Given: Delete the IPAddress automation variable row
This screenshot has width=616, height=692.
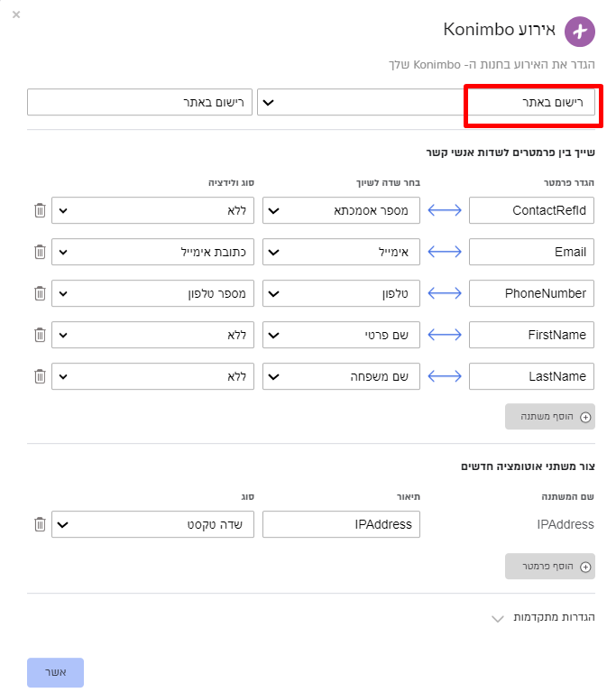Looking at the screenshot, I should (x=40, y=524).
